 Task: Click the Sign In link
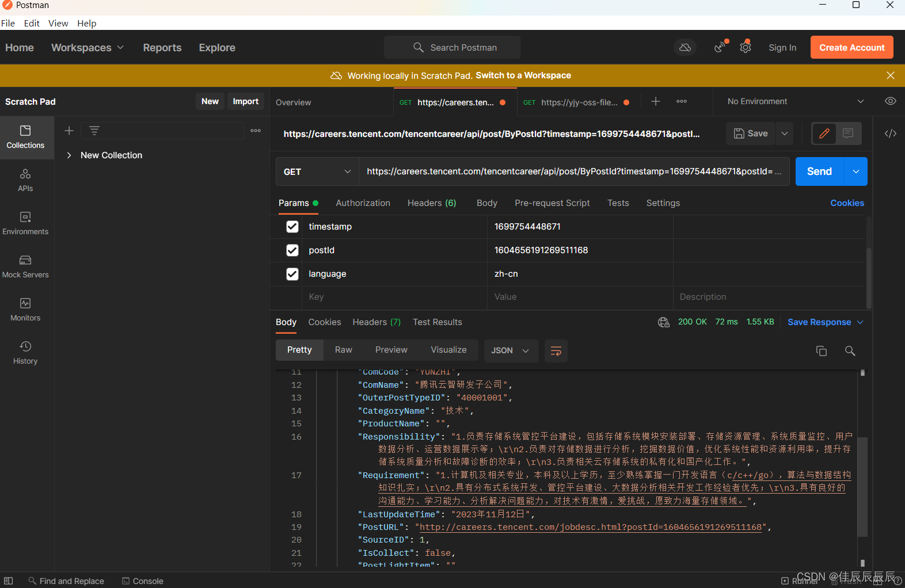[782, 48]
